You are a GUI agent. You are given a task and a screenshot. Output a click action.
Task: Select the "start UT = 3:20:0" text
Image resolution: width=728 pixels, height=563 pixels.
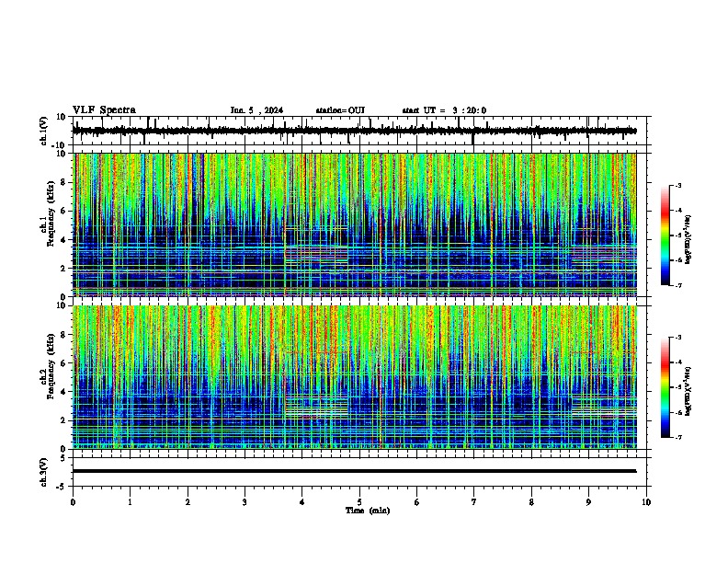point(444,110)
